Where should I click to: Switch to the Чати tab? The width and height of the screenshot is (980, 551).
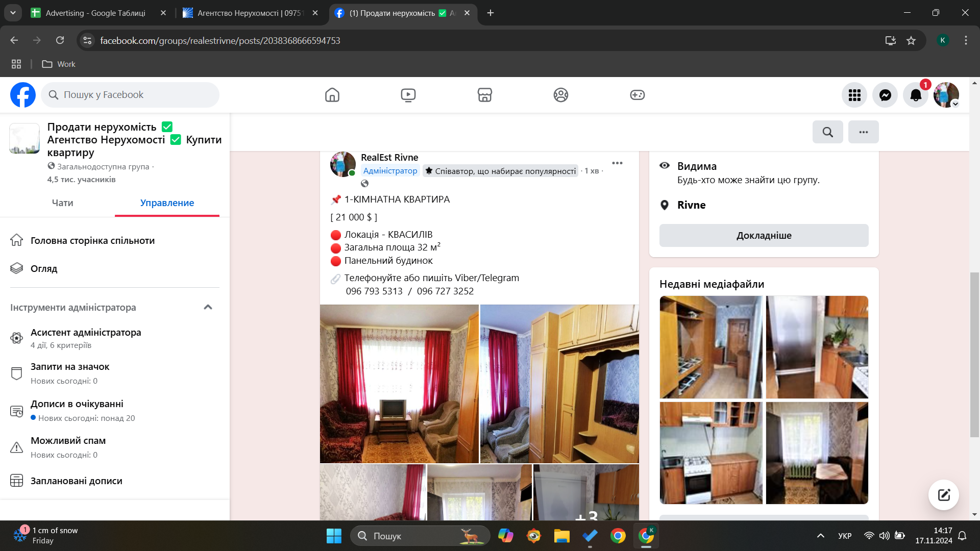point(62,203)
